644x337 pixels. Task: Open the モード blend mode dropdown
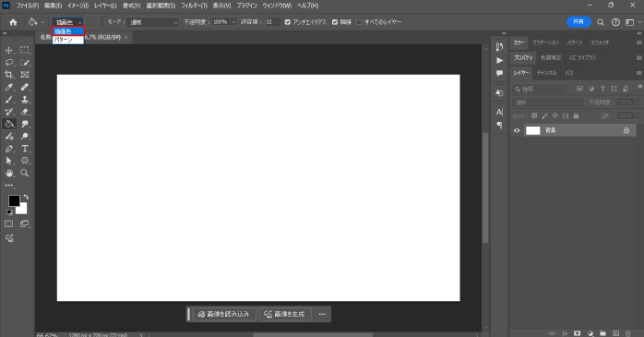(153, 22)
